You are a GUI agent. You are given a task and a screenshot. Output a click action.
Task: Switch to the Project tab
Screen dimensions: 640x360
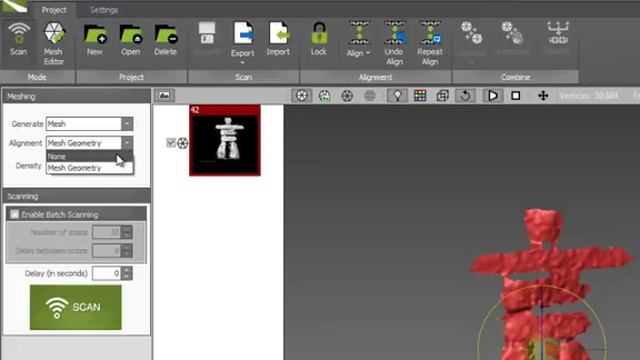click(54, 10)
